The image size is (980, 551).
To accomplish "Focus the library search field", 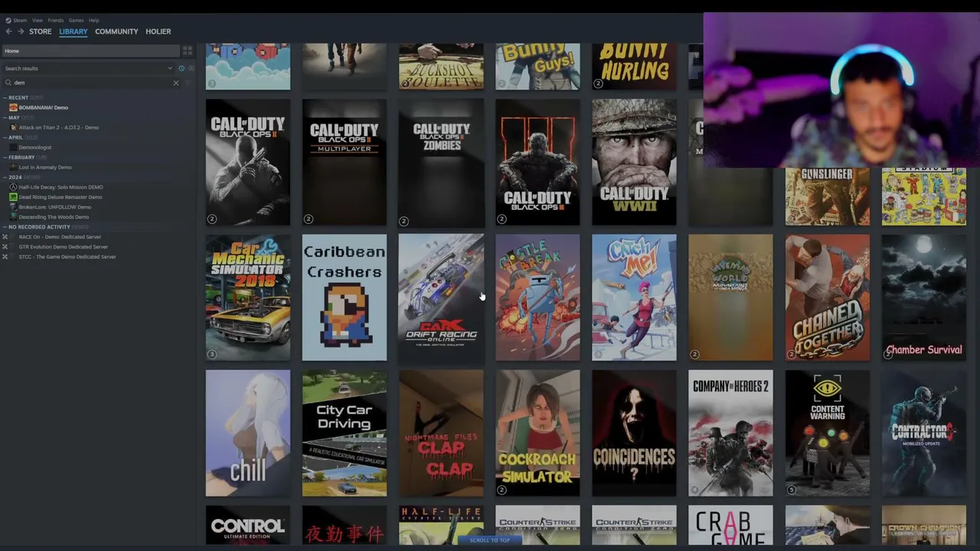I will 92,83.
